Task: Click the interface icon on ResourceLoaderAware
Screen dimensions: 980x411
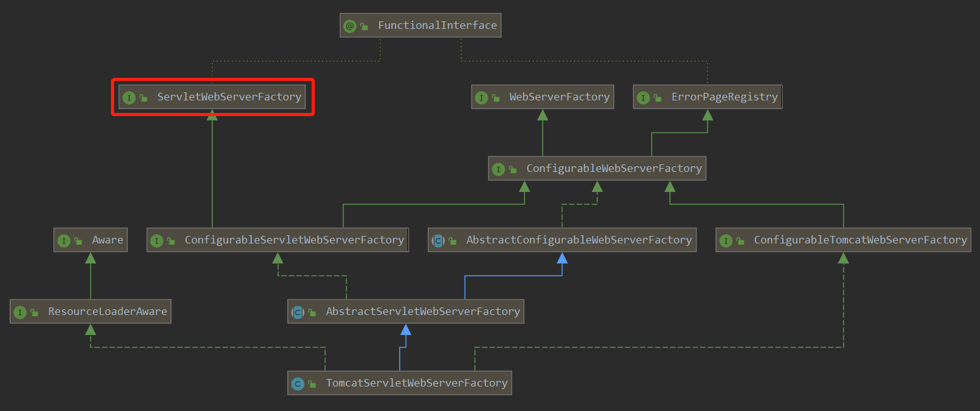Action: tap(19, 311)
